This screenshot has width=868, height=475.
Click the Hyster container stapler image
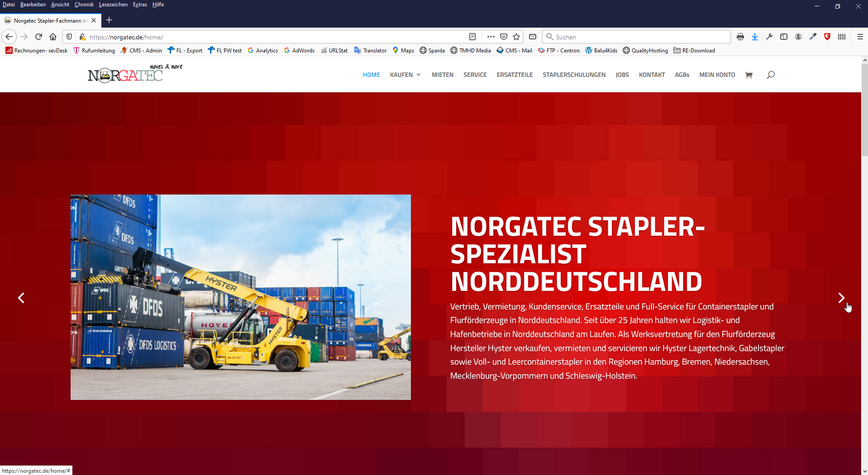241,297
